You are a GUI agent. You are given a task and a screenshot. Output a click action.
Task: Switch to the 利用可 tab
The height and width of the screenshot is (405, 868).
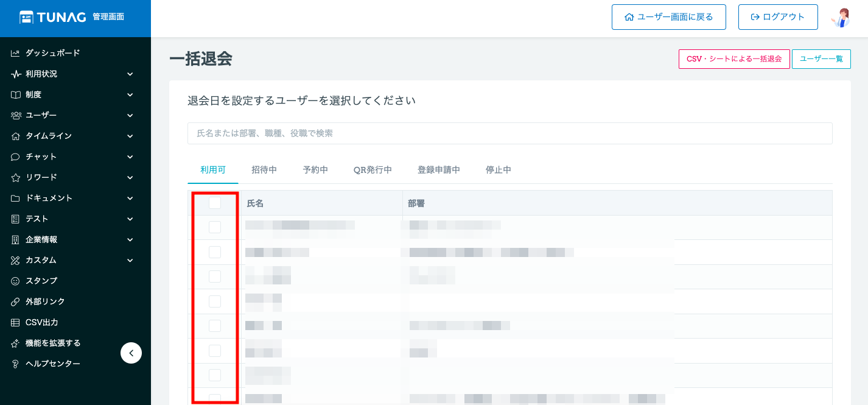click(212, 170)
